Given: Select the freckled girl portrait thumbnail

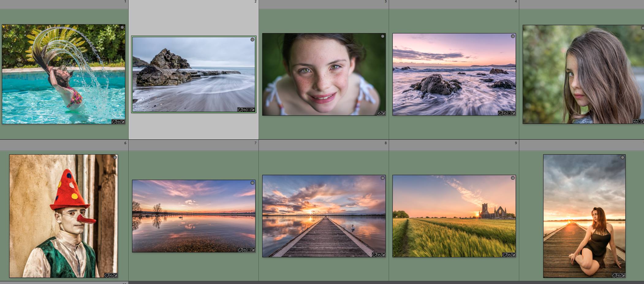Looking at the screenshot, I should (324, 74).
